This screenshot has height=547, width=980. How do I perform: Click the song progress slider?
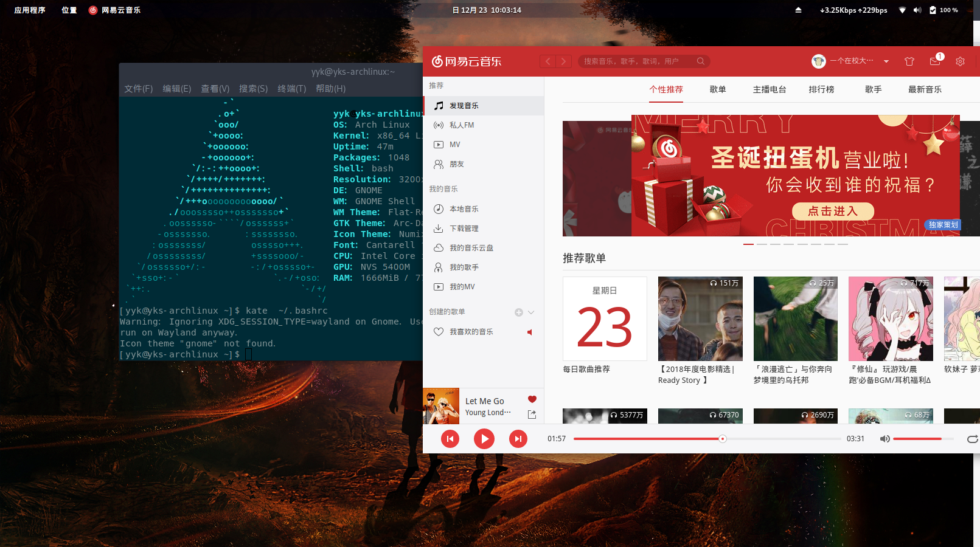point(707,439)
